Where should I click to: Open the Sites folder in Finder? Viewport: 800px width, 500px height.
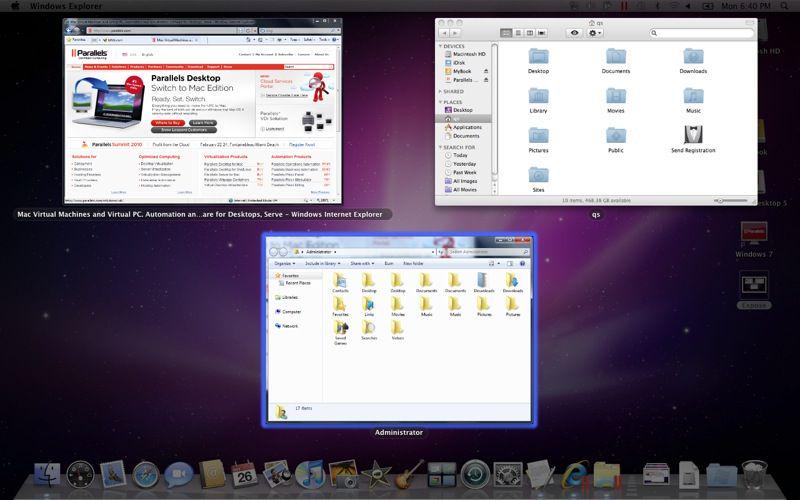pyautogui.click(x=538, y=173)
